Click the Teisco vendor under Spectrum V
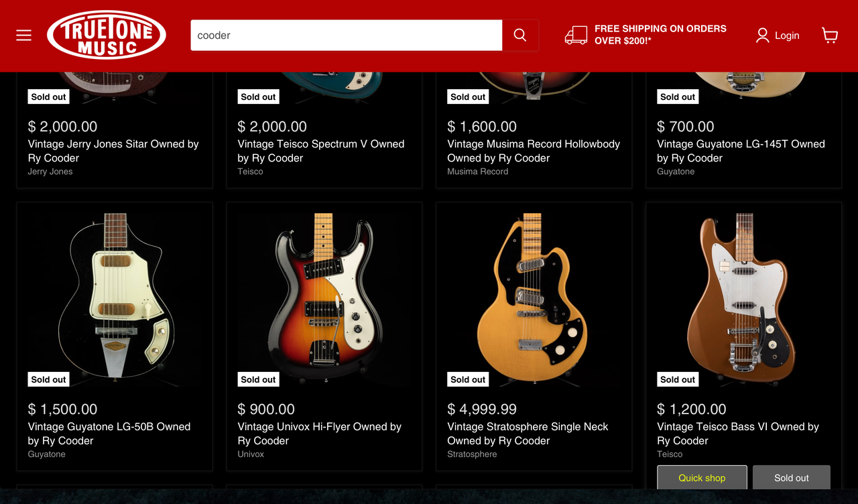This screenshot has width=858, height=504. point(251,172)
